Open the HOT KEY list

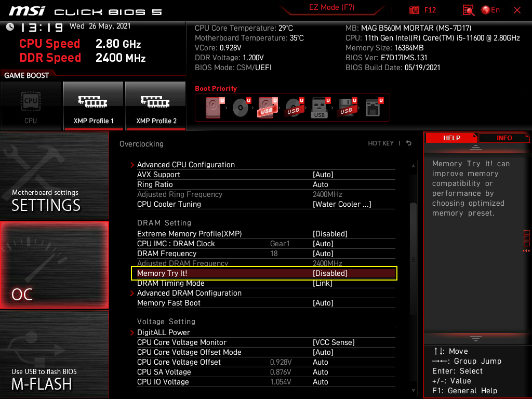coord(381,143)
